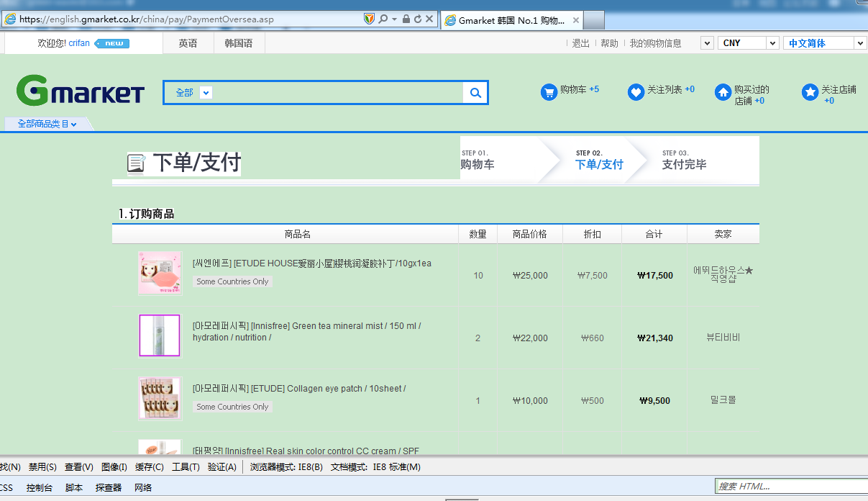Click the Innisfree Green tea mineral mist product name
Viewport: 868px width, 501px height.
click(x=307, y=332)
